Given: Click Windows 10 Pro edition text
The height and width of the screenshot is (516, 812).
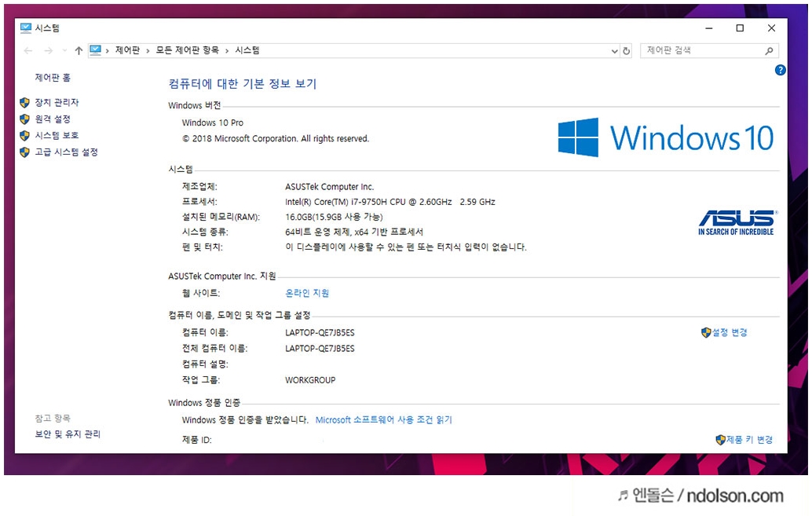Looking at the screenshot, I should pos(212,123).
